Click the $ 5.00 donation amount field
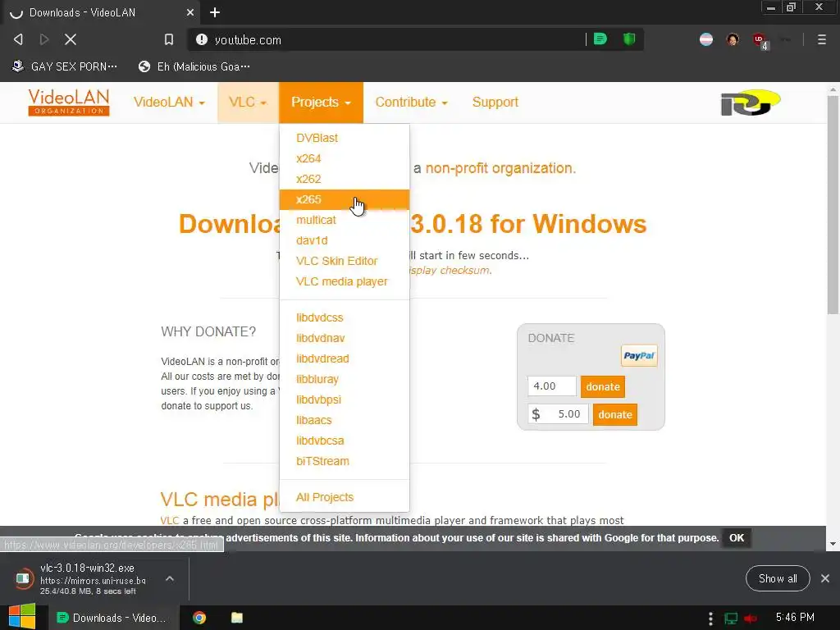 pyautogui.click(x=558, y=414)
